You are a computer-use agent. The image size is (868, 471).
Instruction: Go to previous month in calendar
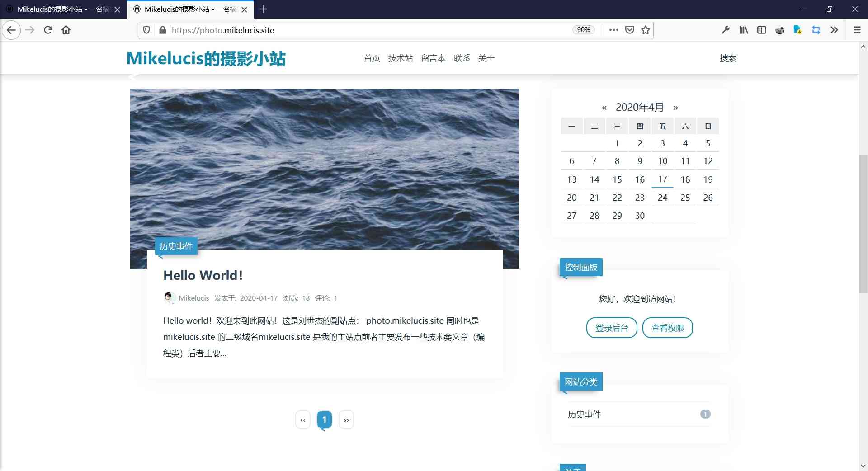604,108
